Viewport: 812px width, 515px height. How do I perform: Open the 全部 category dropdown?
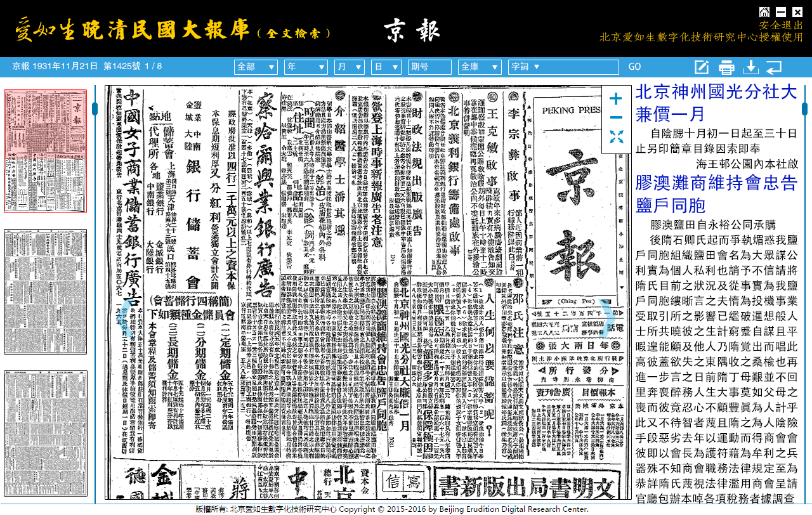(x=256, y=67)
